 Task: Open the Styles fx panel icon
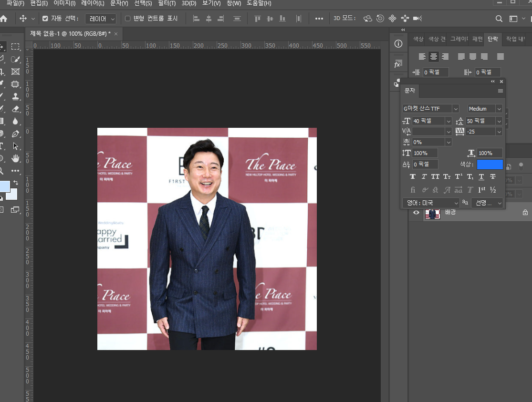[x=398, y=64]
